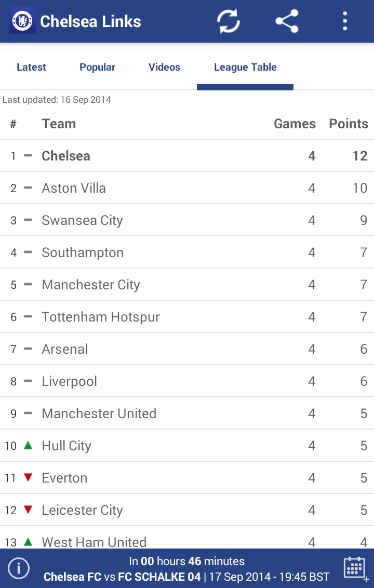Select the League Table tab

245,67
